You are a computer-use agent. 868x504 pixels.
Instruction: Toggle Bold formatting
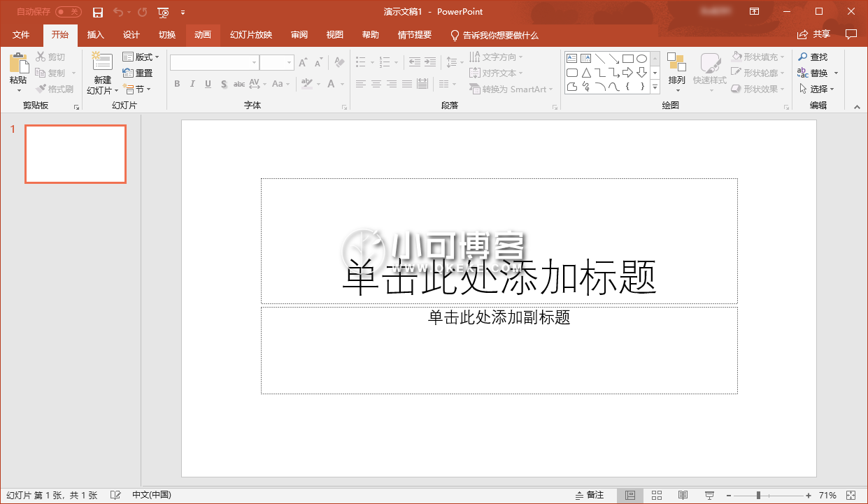[177, 84]
